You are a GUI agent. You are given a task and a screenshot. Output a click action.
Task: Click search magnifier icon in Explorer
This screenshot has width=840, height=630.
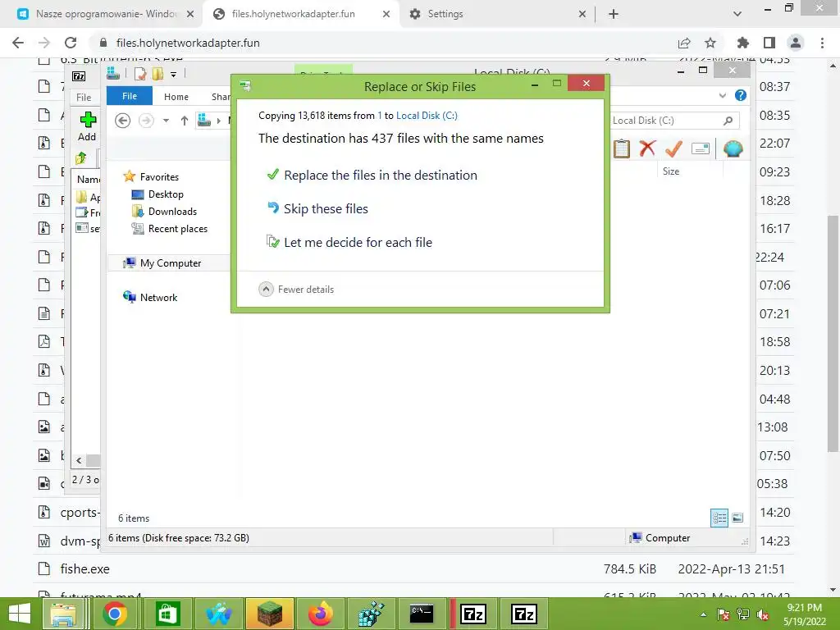[x=728, y=121]
